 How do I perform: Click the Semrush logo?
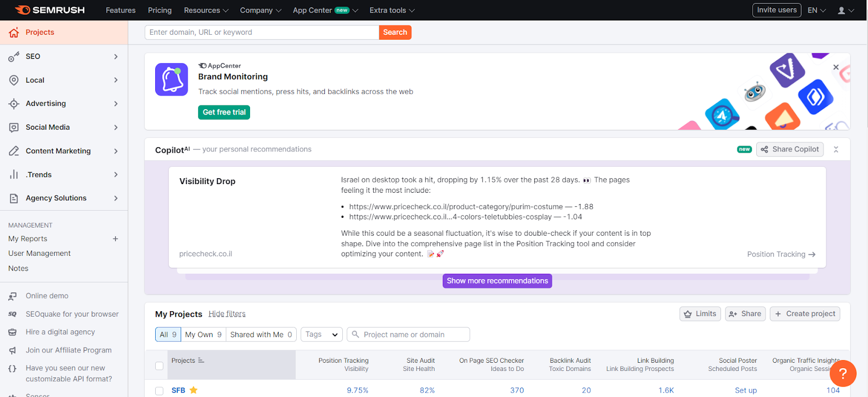[50, 10]
